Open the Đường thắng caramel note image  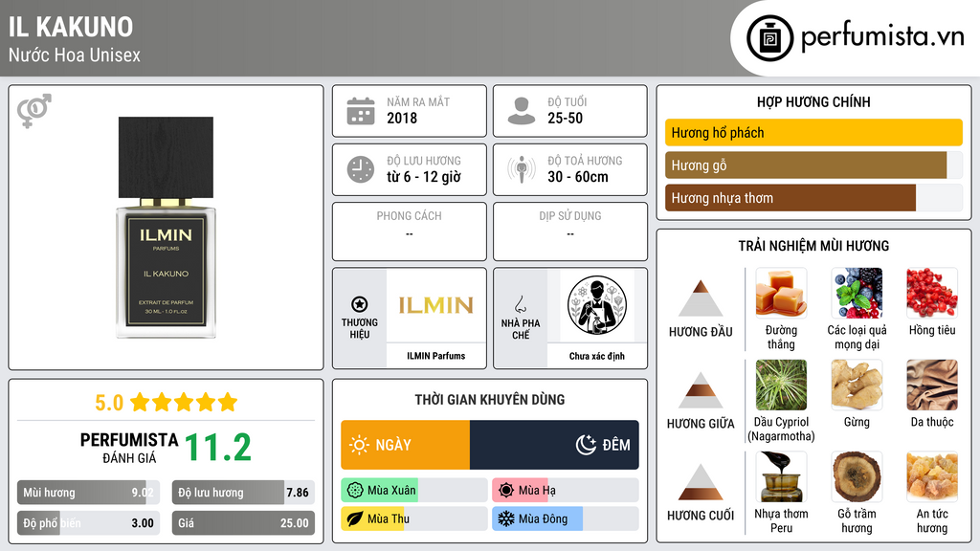[781, 293]
